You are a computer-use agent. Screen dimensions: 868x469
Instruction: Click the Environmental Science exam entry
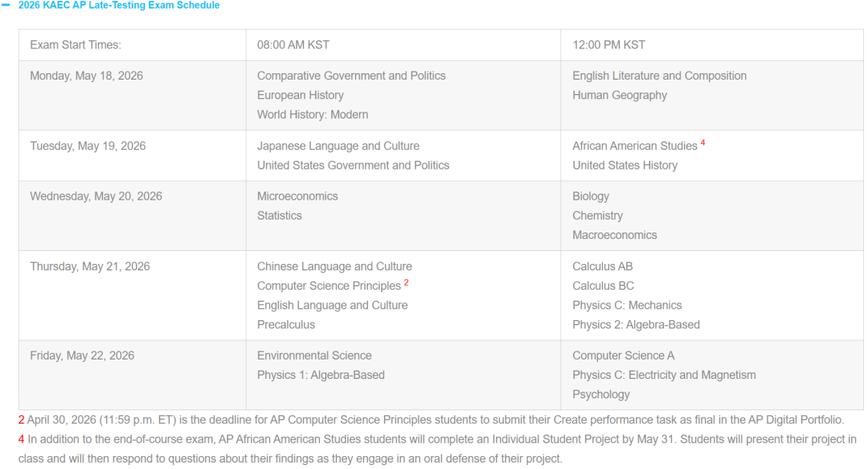(314, 356)
